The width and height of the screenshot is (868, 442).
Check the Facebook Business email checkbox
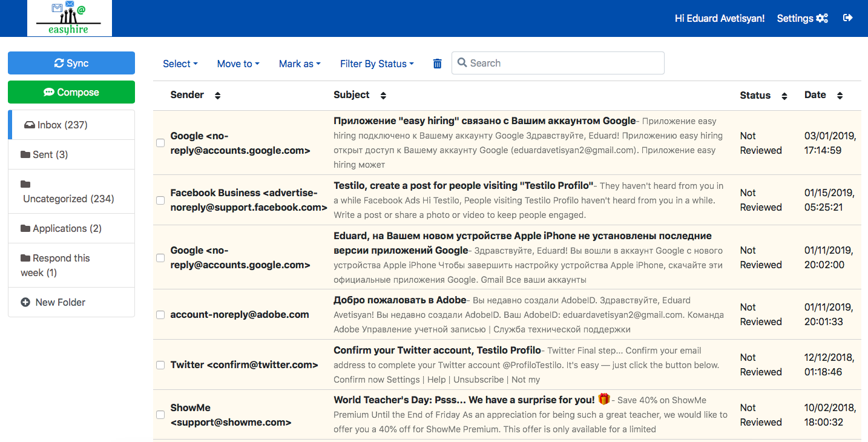(160, 200)
